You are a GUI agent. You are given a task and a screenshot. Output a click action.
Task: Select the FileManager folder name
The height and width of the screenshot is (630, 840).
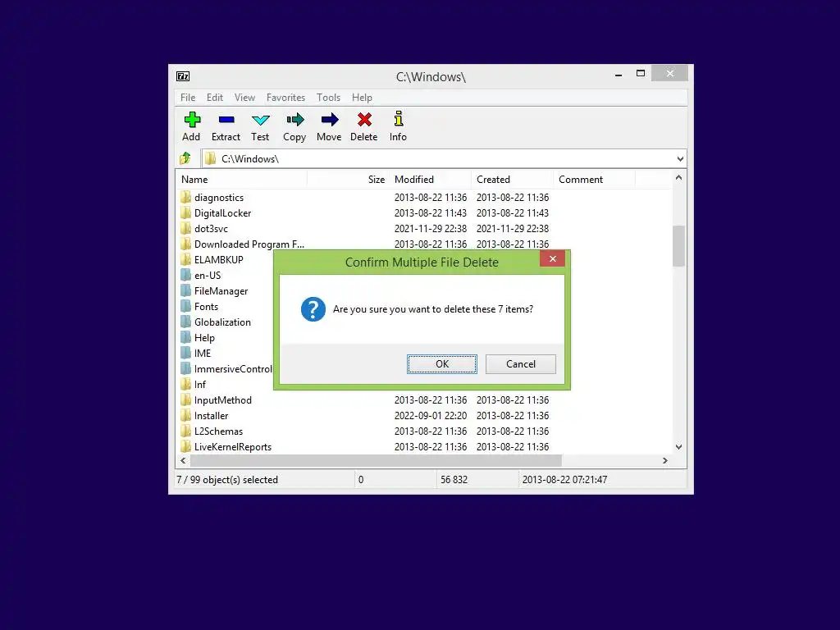(221, 291)
